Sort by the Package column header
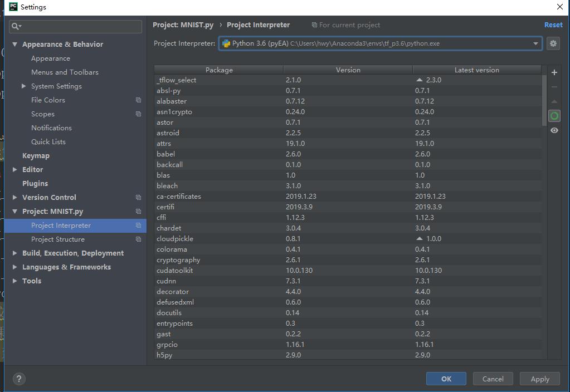This screenshot has width=570, height=392. (x=219, y=70)
